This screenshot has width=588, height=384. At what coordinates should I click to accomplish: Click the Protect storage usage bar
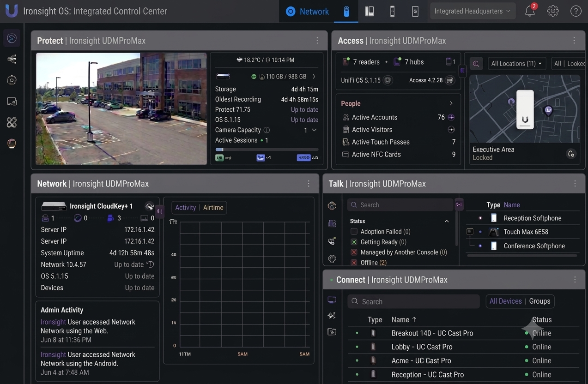(x=267, y=150)
